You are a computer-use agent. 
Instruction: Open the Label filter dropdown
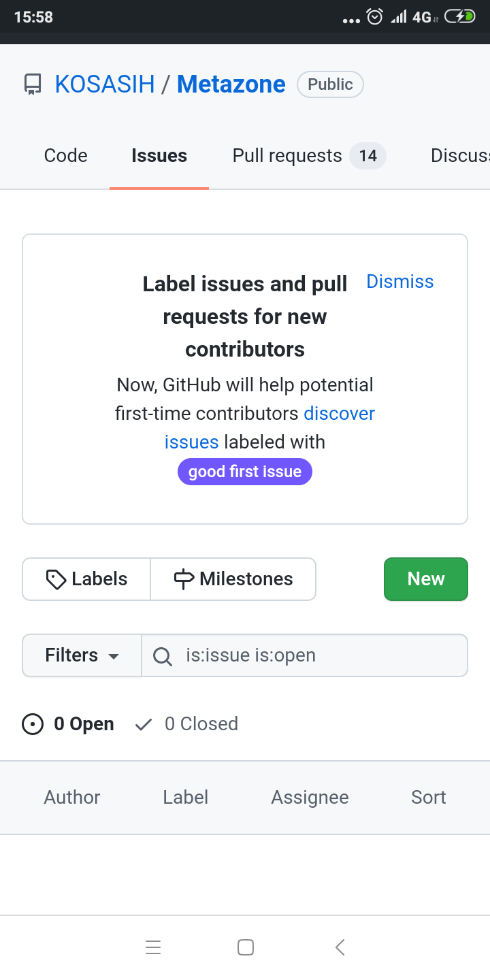(186, 798)
